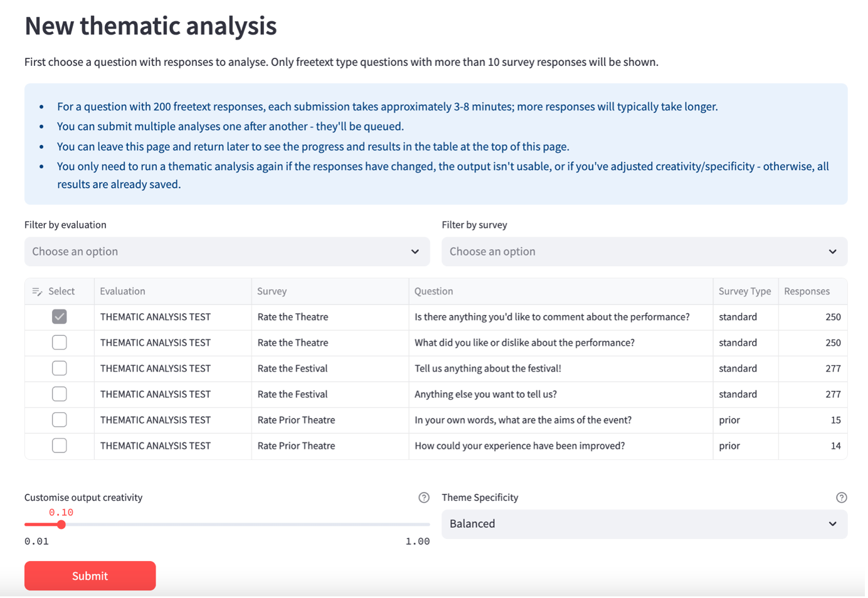Tick the 'aims of the event' question checkbox
This screenshot has width=868, height=598.
[x=60, y=420]
